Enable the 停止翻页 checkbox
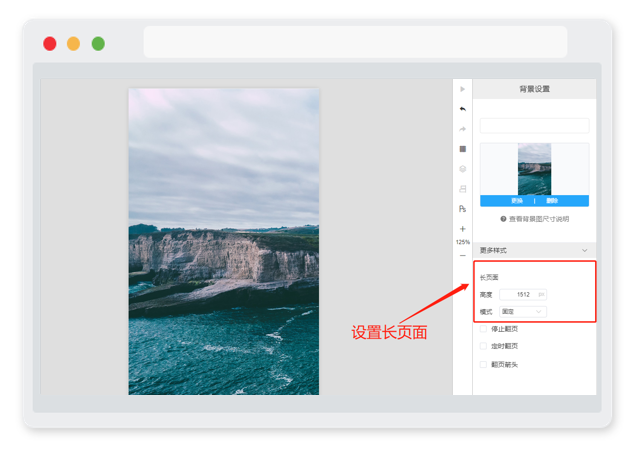 click(483, 329)
